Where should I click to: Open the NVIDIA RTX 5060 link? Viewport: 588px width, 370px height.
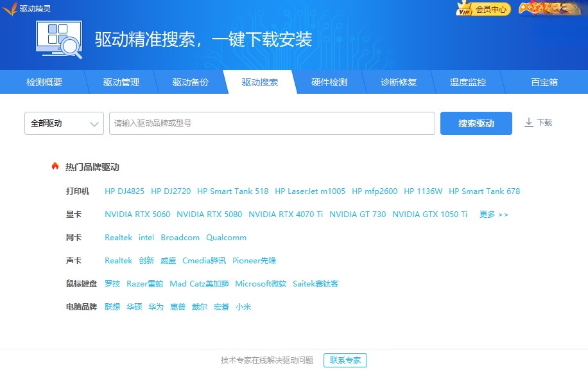click(137, 215)
